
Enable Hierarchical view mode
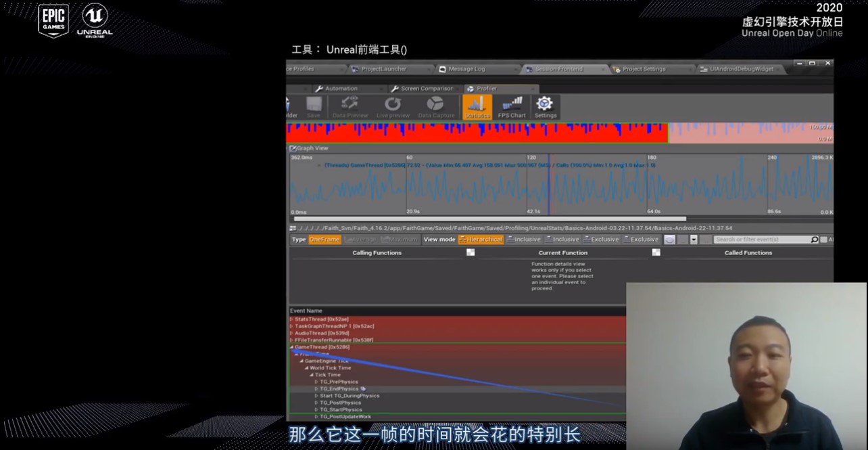(x=481, y=240)
